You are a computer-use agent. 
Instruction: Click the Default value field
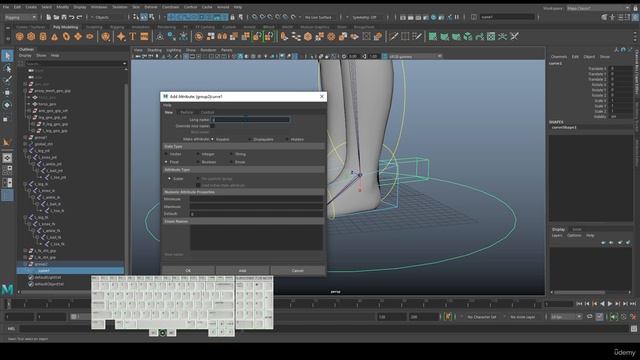(256, 214)
